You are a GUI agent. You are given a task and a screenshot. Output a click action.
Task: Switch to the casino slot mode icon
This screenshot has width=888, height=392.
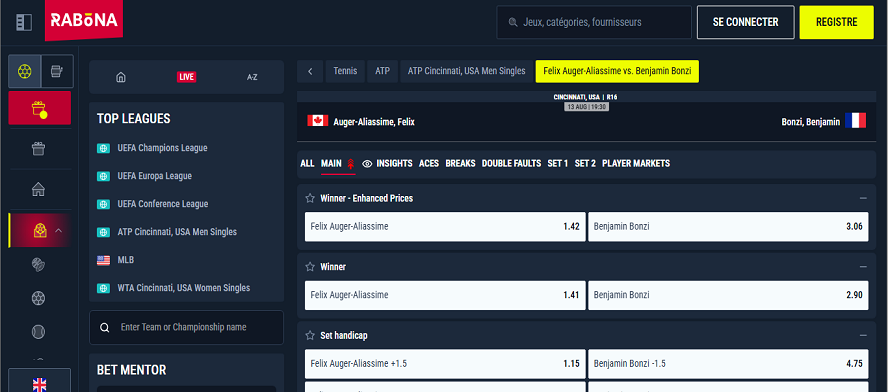coord(57,71)
